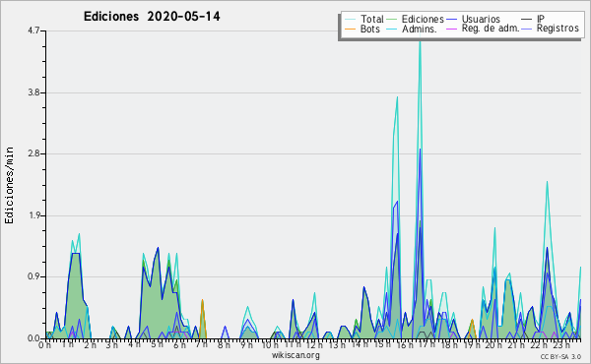Click the 17 h label on time axis
This screenshot has width=591, height=364.
coord(426,345)
